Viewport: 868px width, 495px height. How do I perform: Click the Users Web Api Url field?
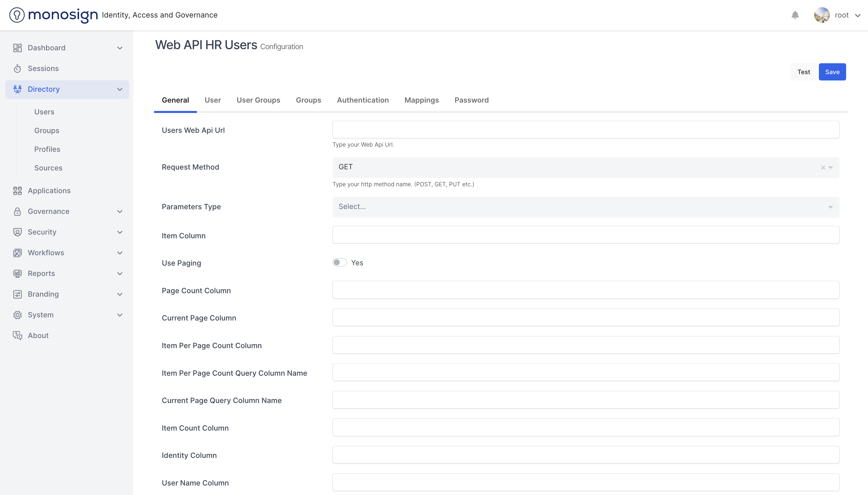[x=585, y=130]
